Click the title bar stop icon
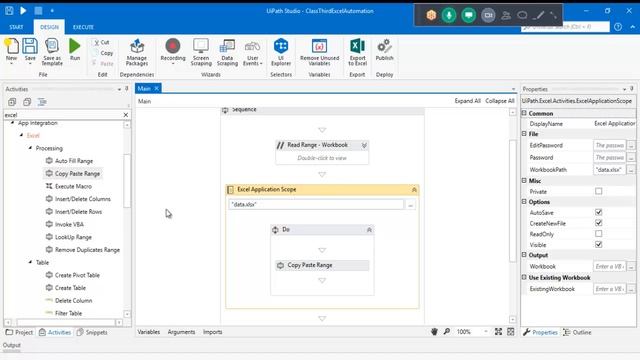 (x=38, y=11)
